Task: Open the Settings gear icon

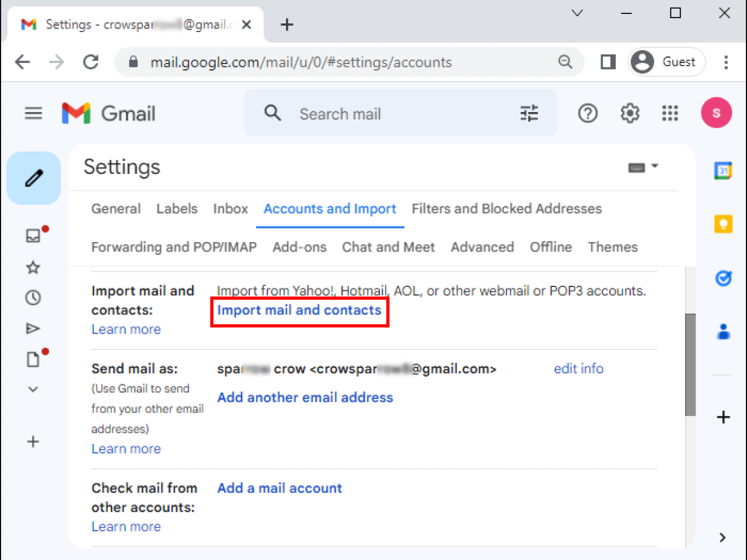Action: pos(629,113)
